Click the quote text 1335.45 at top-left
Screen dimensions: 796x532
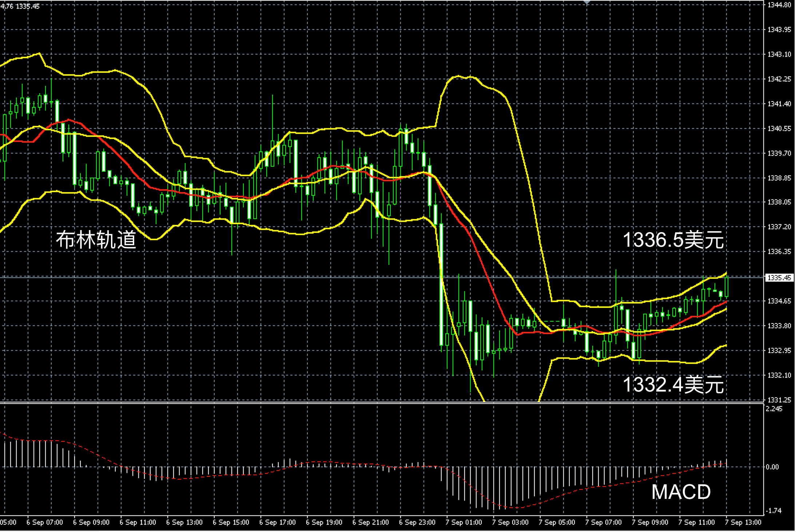click(x=28, y=6)
